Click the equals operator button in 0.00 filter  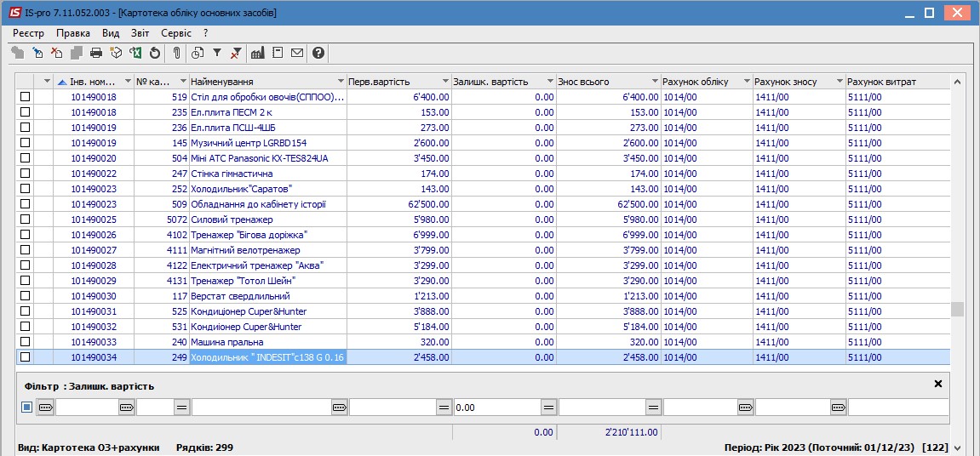[x=548, y=408]
